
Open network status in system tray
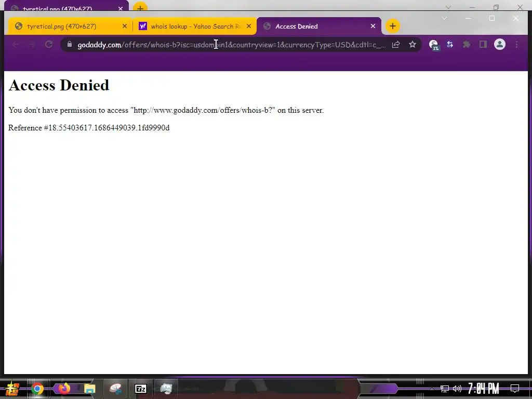pos(445,389)
